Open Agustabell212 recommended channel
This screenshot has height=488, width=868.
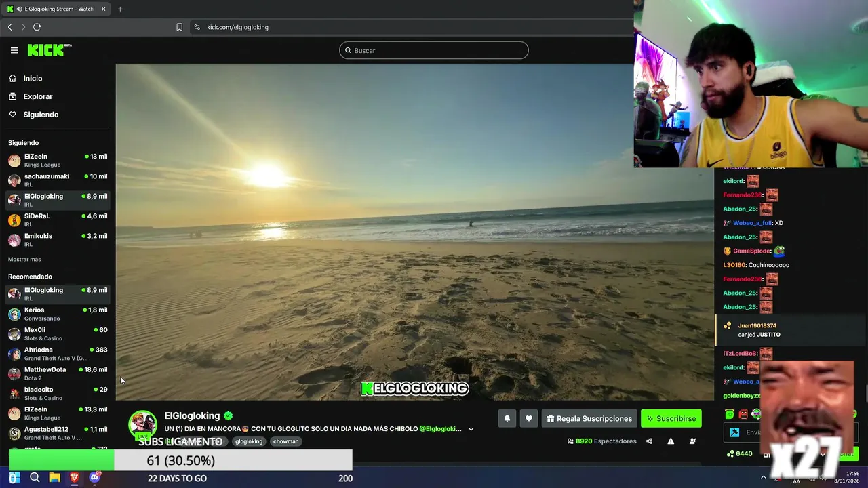point(58,433)
